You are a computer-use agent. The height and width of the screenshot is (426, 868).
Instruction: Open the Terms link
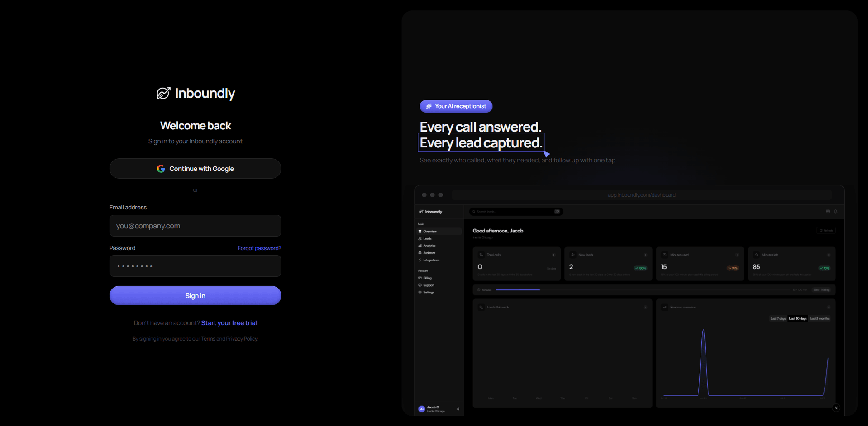[208, 339]
